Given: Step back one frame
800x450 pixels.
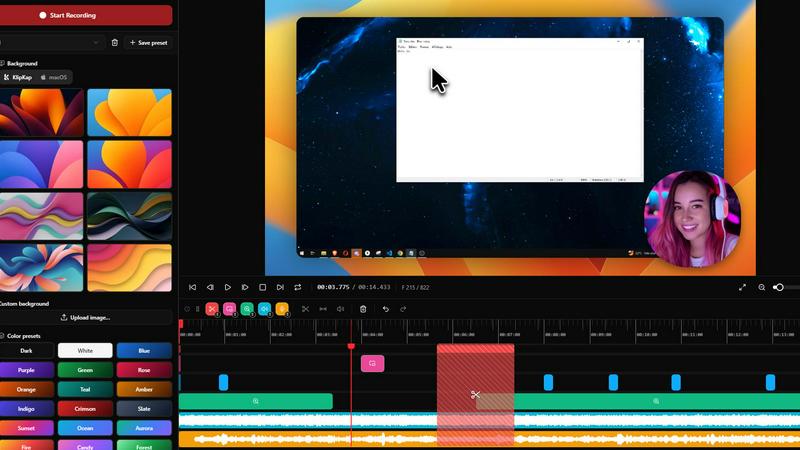Looking at the screenshot, I should (210, 287).
